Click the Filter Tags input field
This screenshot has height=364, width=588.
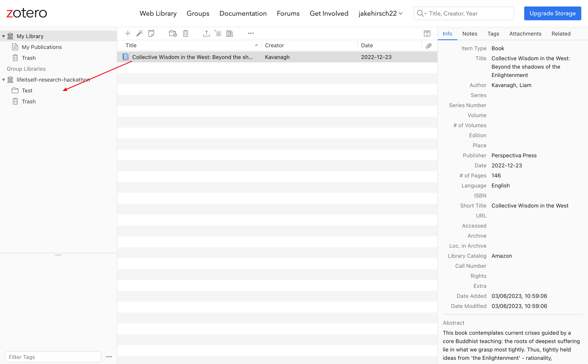53,357
